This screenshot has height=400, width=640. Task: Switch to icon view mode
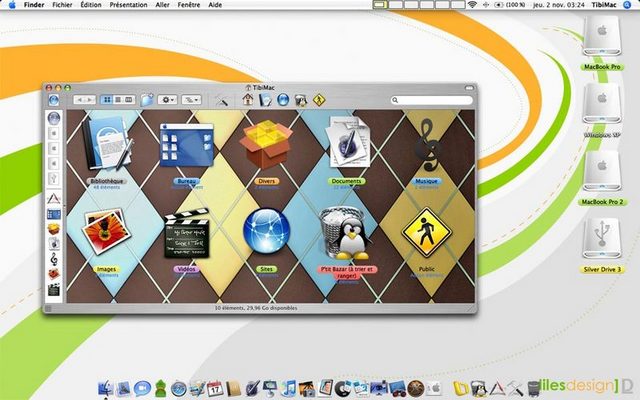coord(107,100)
